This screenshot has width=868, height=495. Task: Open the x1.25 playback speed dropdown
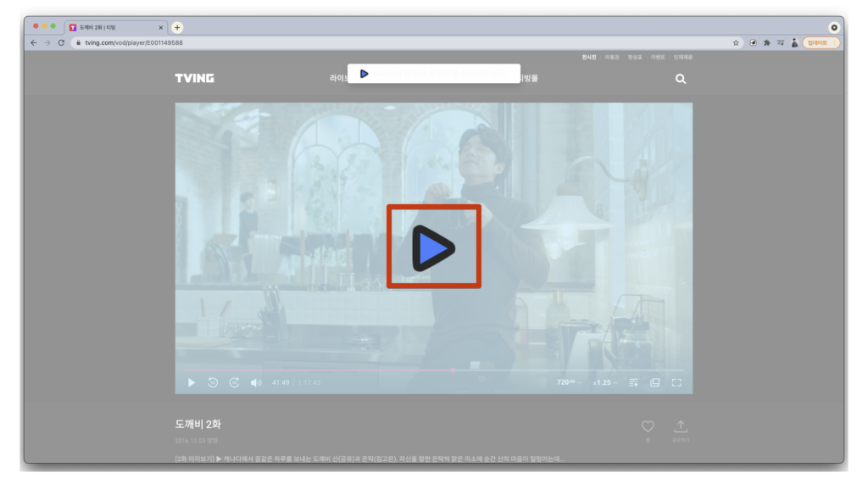coord(605,382)
